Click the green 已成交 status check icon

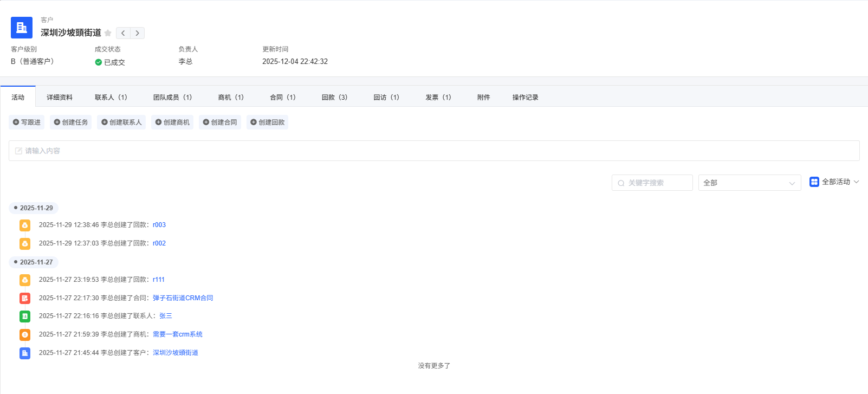tap(99, 62)
